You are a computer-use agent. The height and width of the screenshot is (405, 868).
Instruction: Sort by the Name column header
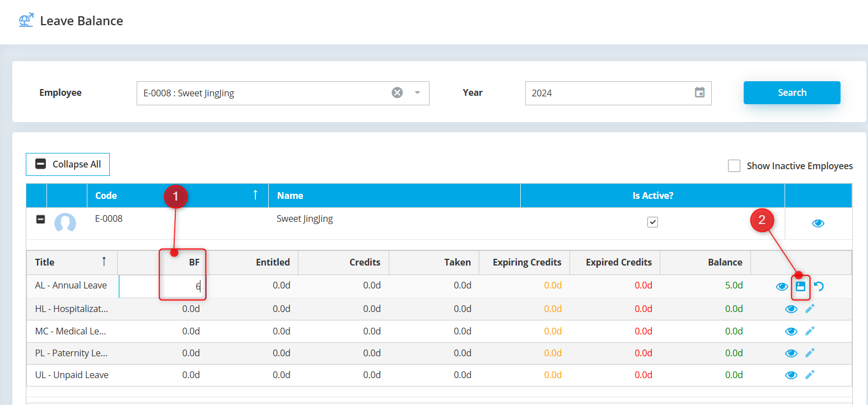coord(394,195)
